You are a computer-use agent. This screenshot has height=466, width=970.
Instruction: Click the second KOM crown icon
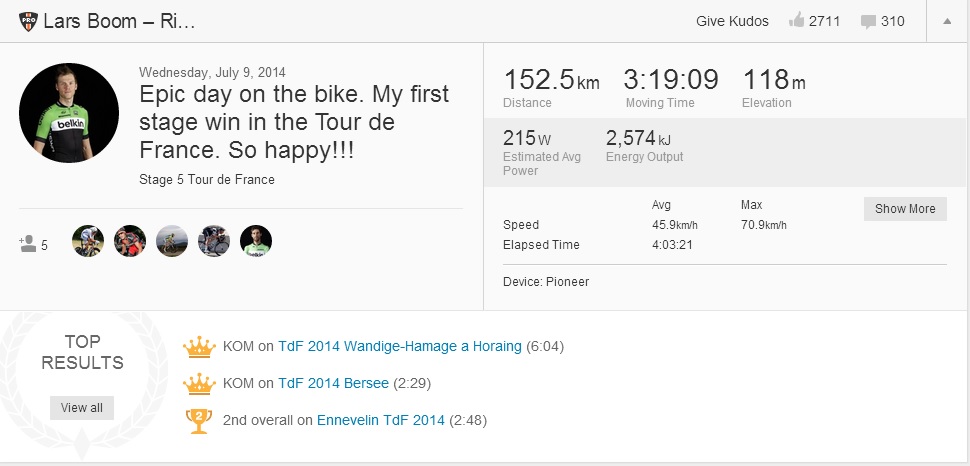click(x=200, y=383)
